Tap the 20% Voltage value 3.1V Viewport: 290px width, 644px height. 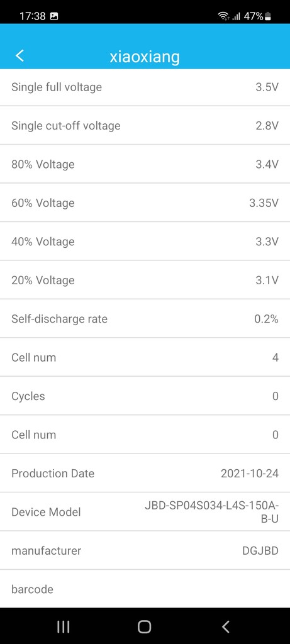[x=267, y=280]
